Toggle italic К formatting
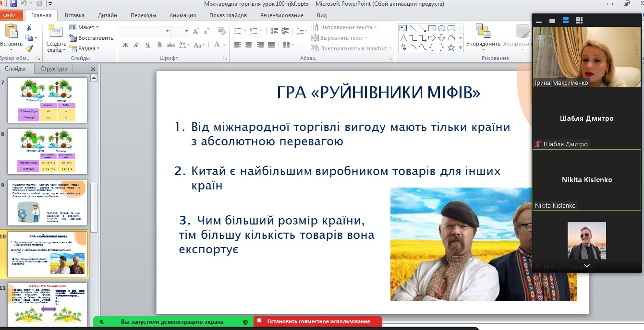 [x=136, y=45]
